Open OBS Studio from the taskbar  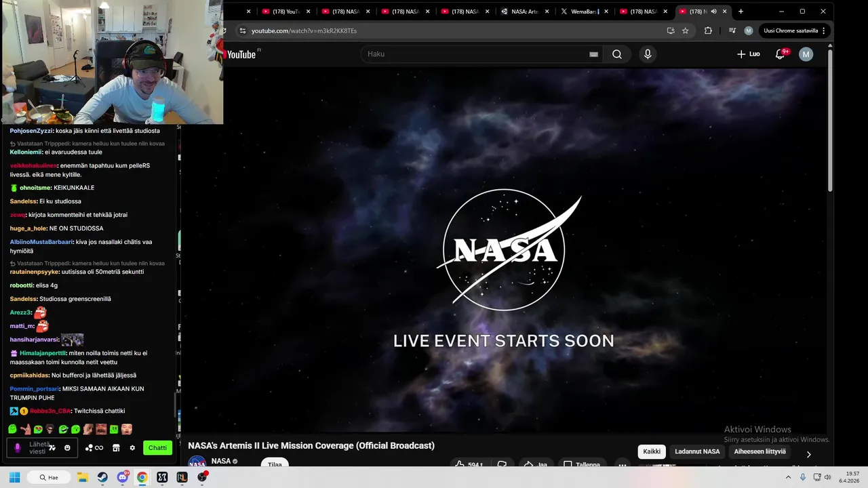(x=202, y=477)
